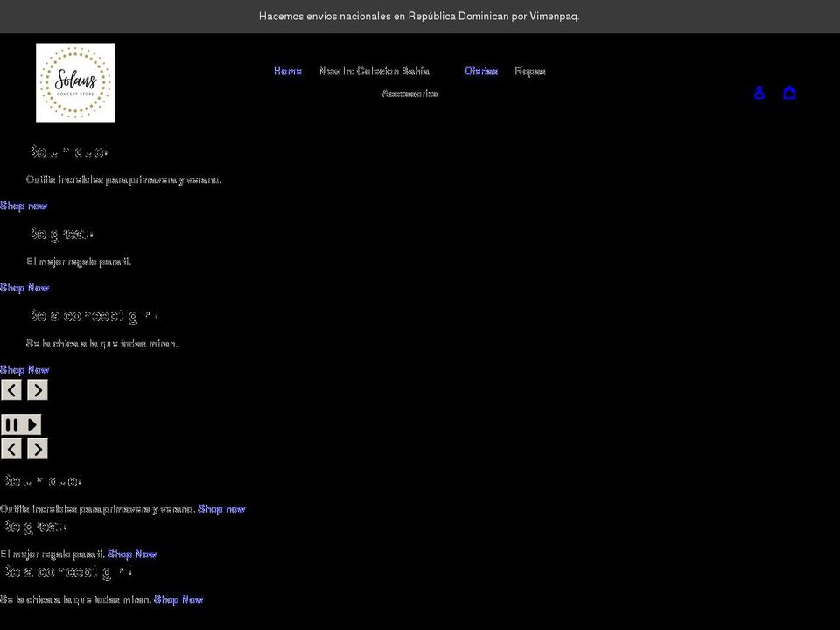Viewport: 840px width, 630px height.
Task: Open the shopping cart bag icon
Action: pyautogui.click(x=789, y=92)
